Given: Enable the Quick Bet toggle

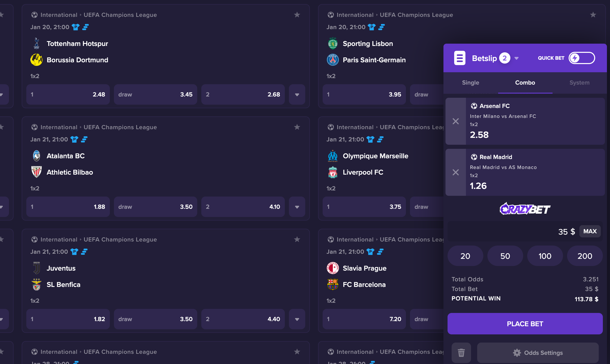Looking at the screenshot, I should click(x=582, y=58).
